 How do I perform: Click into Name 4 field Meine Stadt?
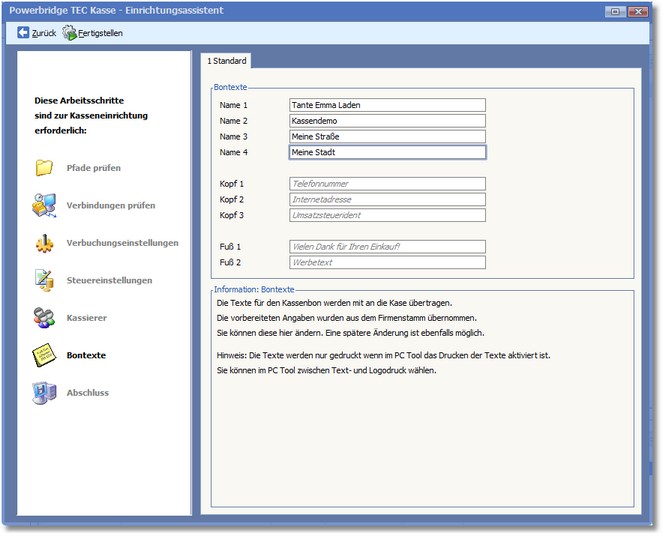click(386, 153)
